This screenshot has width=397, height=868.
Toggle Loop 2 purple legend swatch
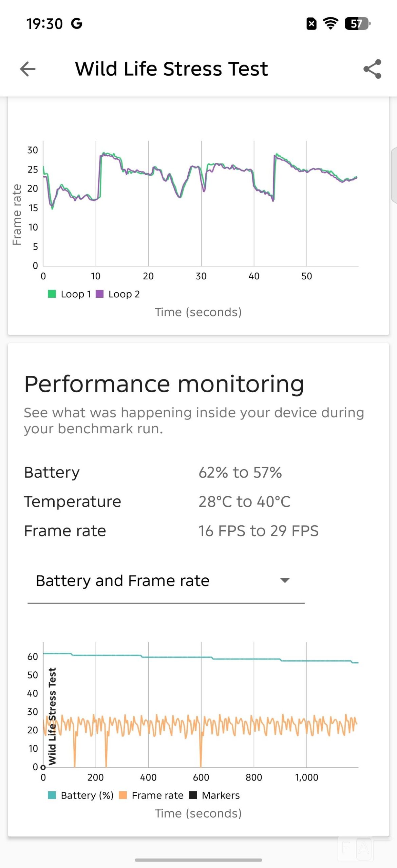99,294
